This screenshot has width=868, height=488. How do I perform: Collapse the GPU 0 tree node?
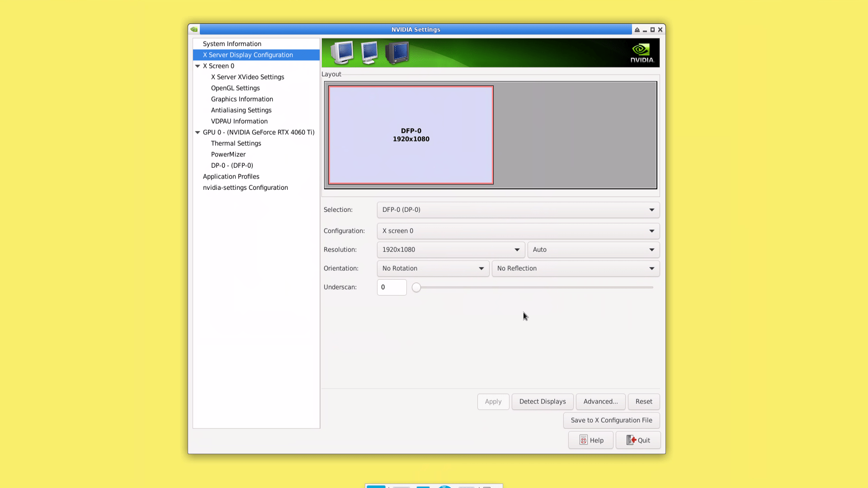[x=198, y=132]
